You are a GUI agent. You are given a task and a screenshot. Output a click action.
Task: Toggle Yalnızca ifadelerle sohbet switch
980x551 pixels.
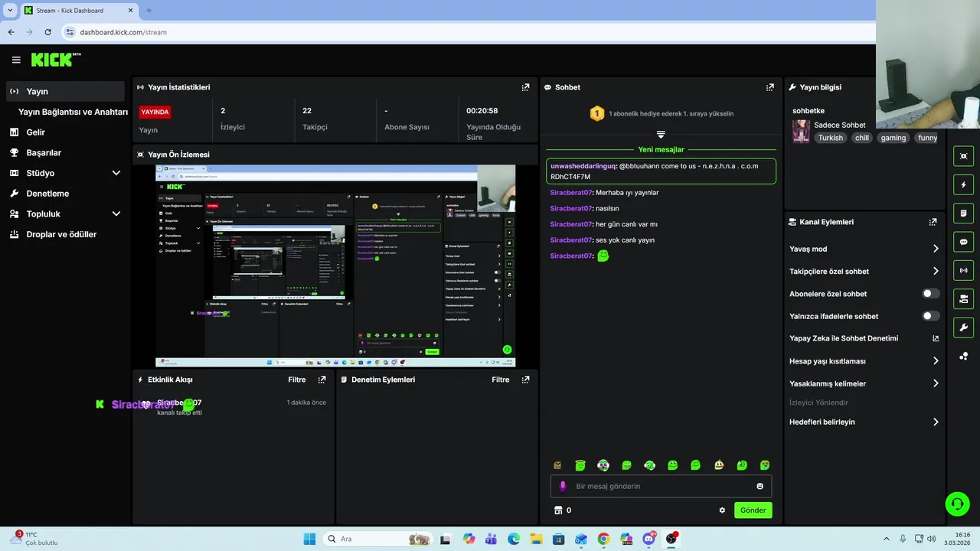pyautogui.click(x=931, y=316)
